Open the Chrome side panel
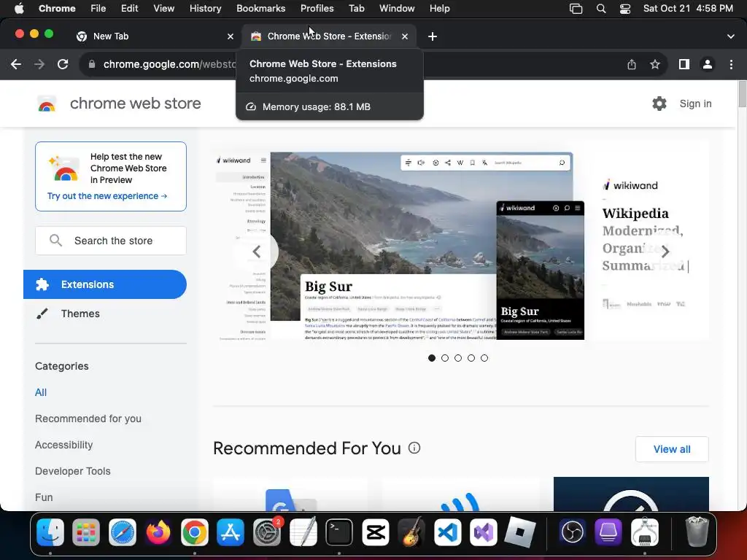The width and height of the screenshot is (747, 560). 684,64
